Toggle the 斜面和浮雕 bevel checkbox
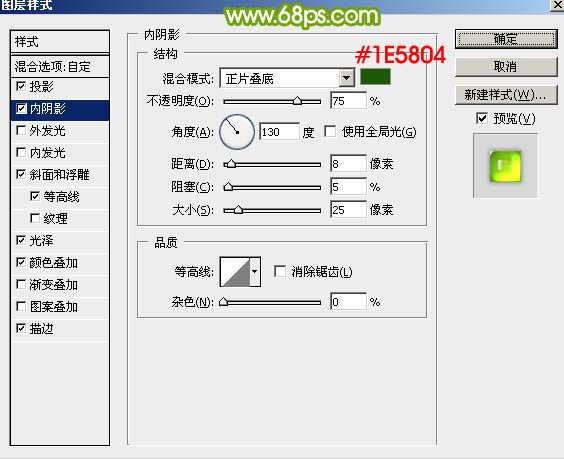564x459 pixels. click(21, 174)
